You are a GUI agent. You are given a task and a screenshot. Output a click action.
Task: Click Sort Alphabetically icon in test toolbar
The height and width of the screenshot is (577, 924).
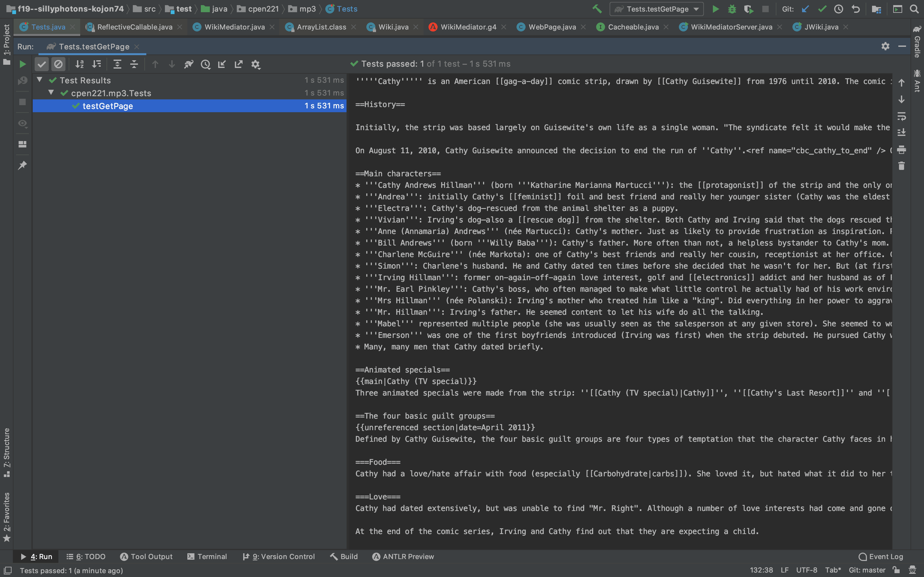80,64
